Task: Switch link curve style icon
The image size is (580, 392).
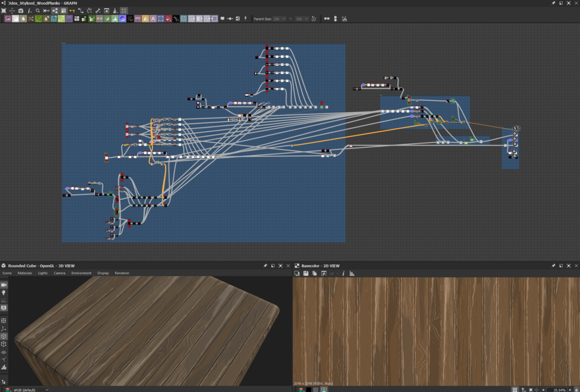Action: coord(81,11)
